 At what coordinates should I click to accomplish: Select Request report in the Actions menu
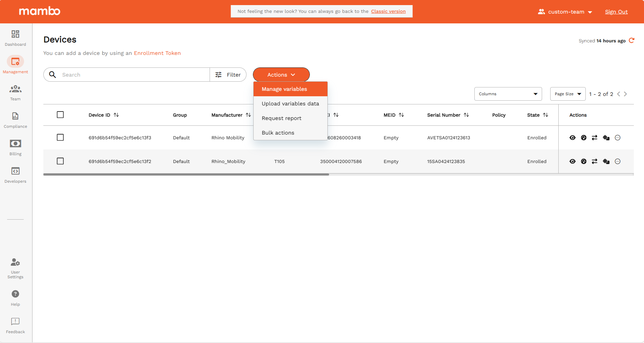(281, 118)
